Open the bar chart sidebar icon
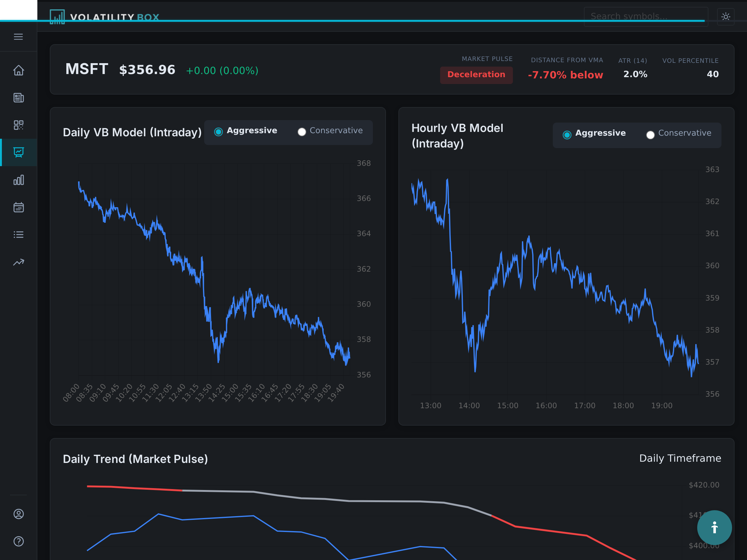The height and width of the screenshot is (560, 747). click(18, 180)
